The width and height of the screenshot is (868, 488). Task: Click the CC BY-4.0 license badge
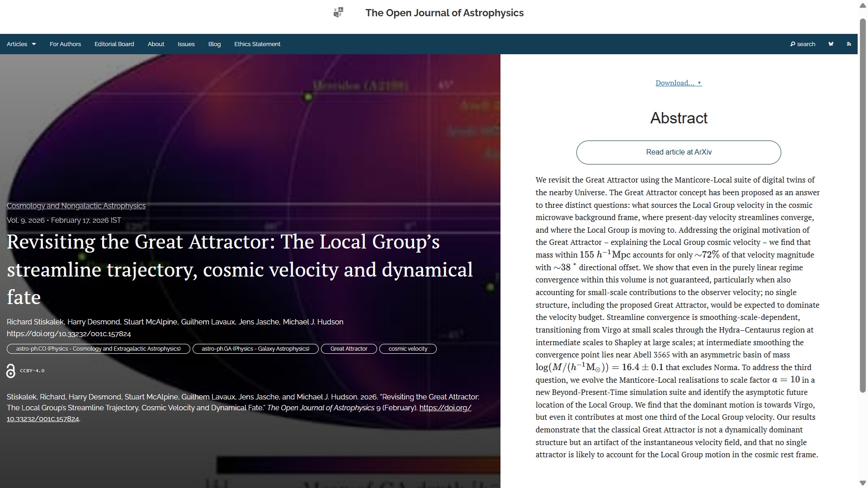coord(32,371)
